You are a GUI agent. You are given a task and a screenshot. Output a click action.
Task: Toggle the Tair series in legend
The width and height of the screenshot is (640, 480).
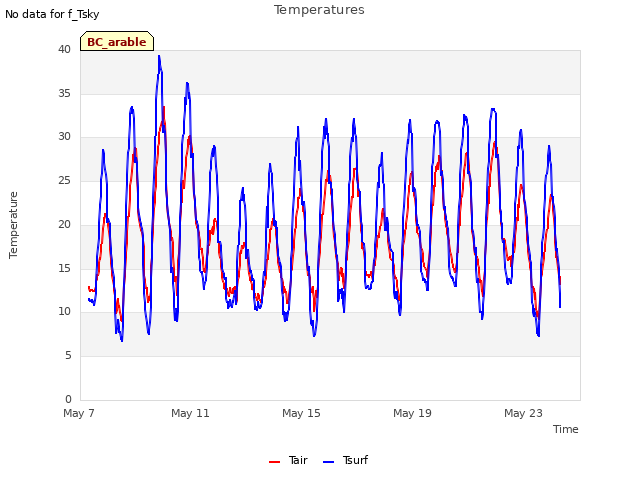[x=288, y=460]
